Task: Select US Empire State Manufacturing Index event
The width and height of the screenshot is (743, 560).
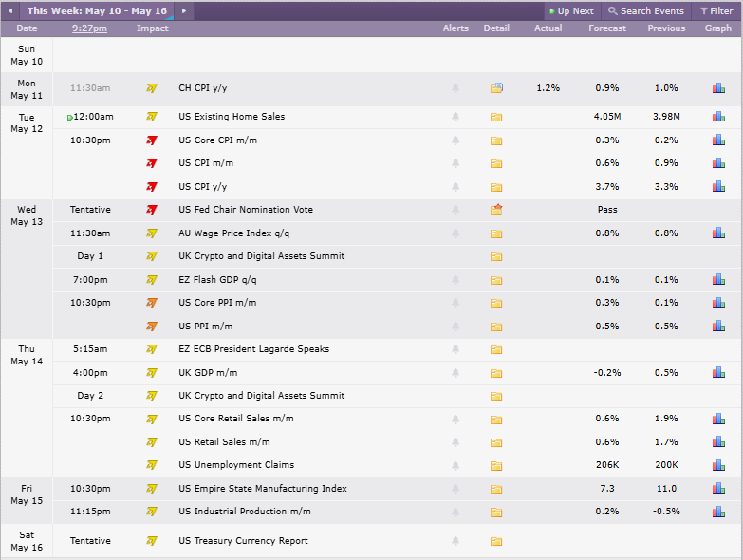Action: (x=263, y=489)
